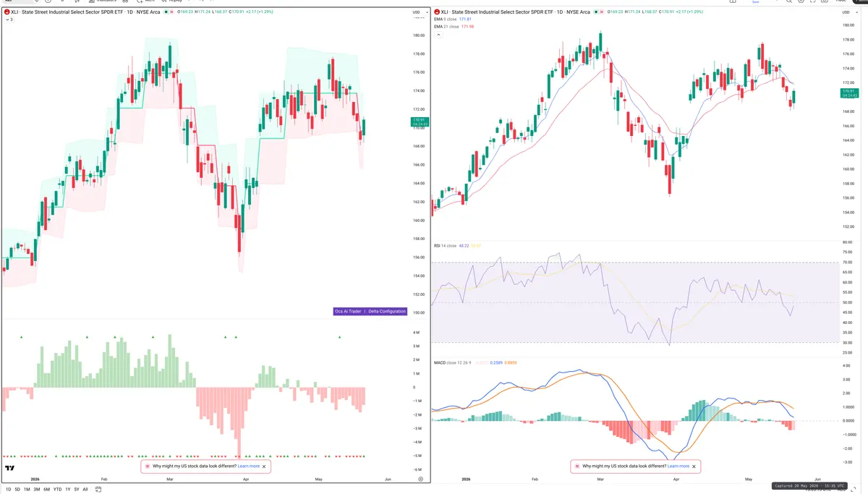Click the Captured 20 May 2026 timestamp
Viewport: 868px width, 494px height.
810,486
